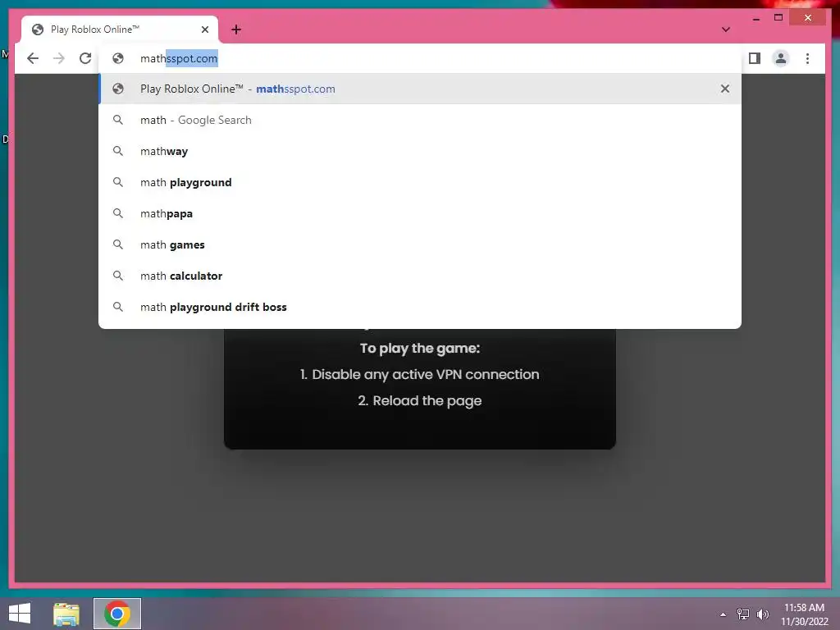
Task: Show hidden system tray icons
Action: (x=724, y=614)
